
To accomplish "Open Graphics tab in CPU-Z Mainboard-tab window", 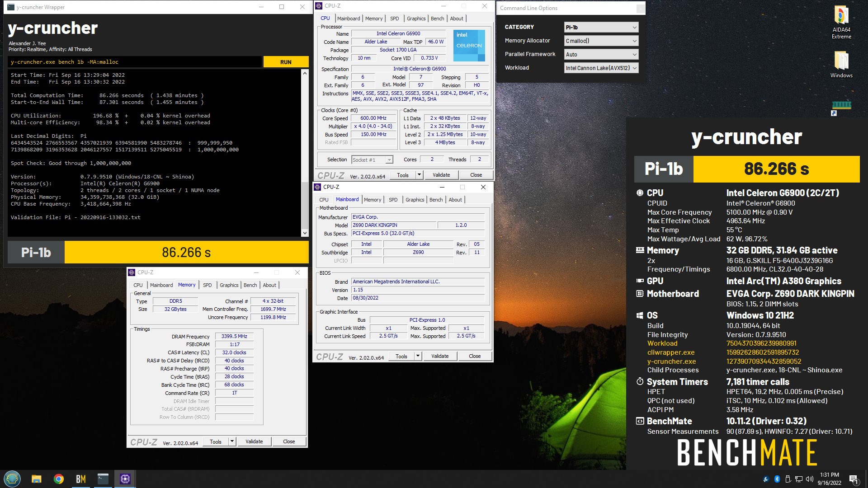I will (415, 200).
